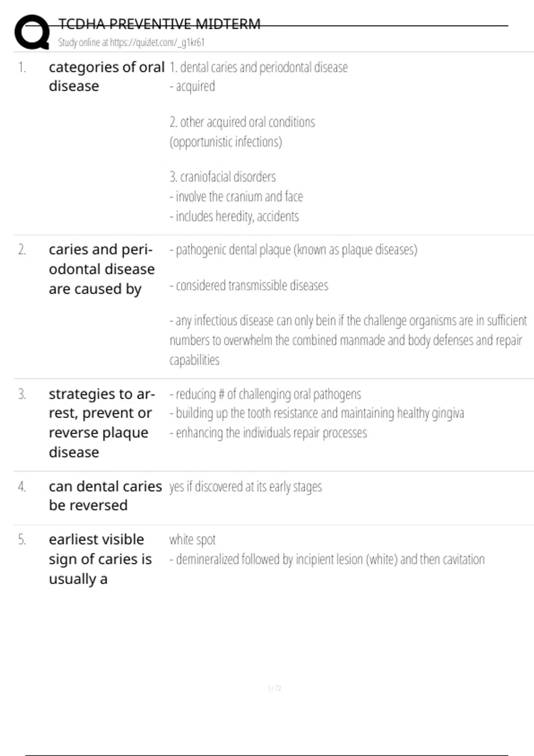
Task: Click the 'pathogenic dental plaque' definition line
Action: [293, 250]
